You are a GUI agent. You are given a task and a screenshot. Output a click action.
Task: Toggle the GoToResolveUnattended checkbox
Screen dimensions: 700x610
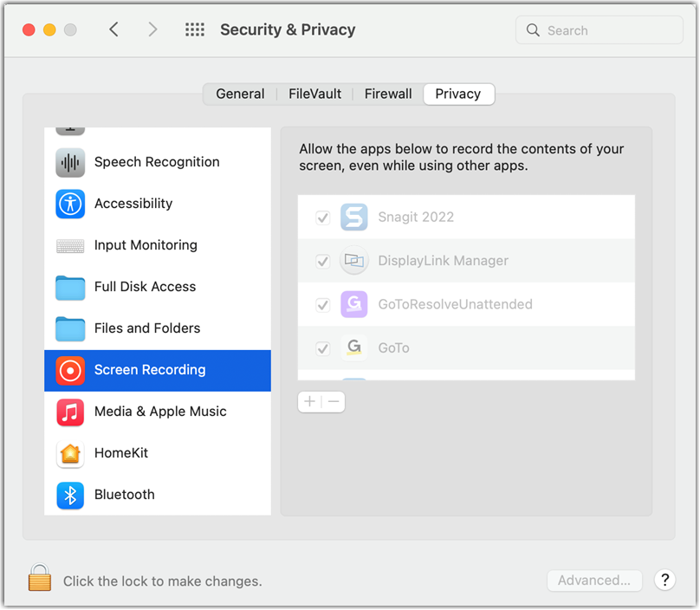pos(323,305)
